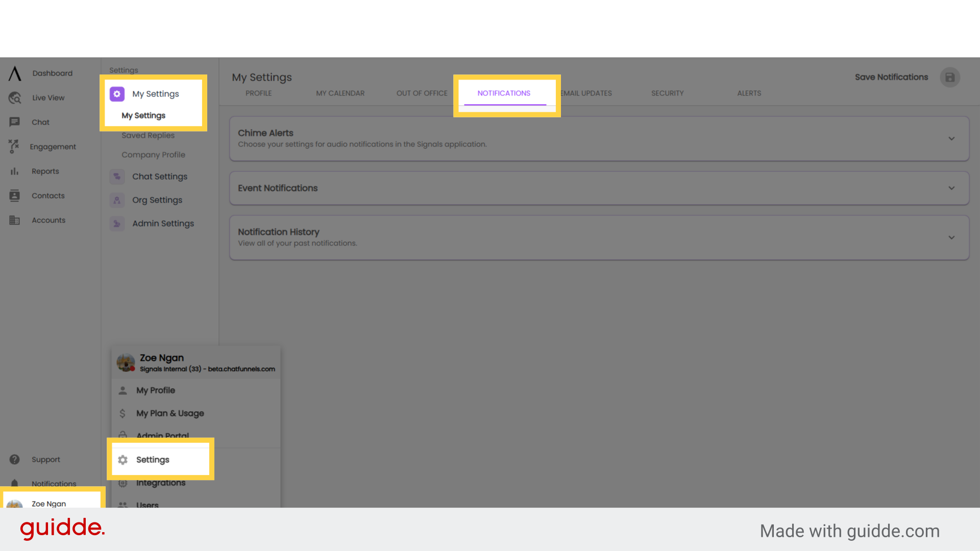Click the purple My Settings gear icon

pyautogui.click(x=117, y=94)
